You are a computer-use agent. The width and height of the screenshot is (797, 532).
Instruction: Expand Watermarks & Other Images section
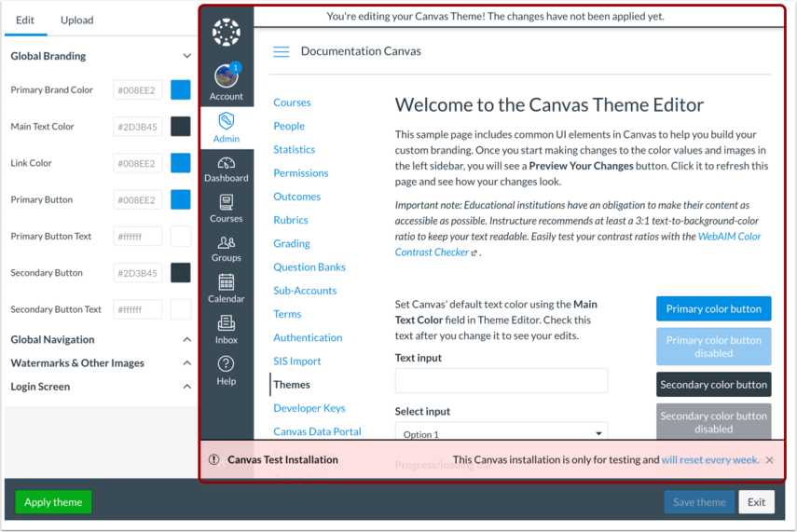click(187, 362)
